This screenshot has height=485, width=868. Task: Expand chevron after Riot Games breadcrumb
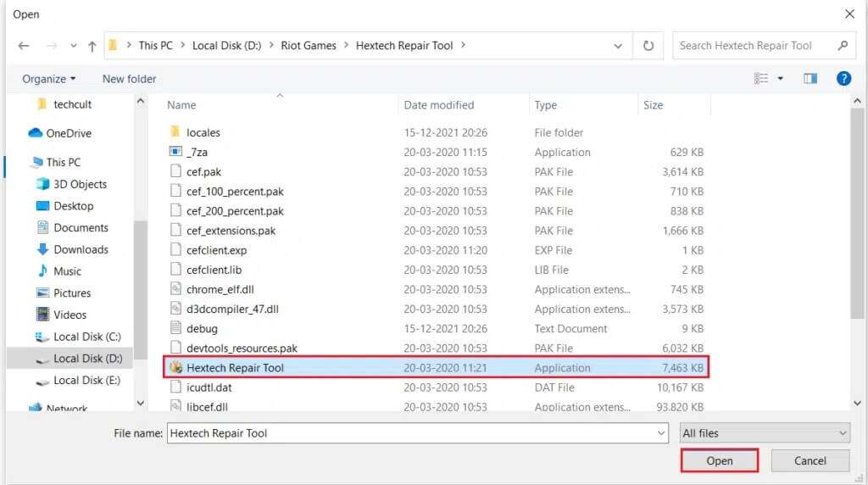click(346, 46)
